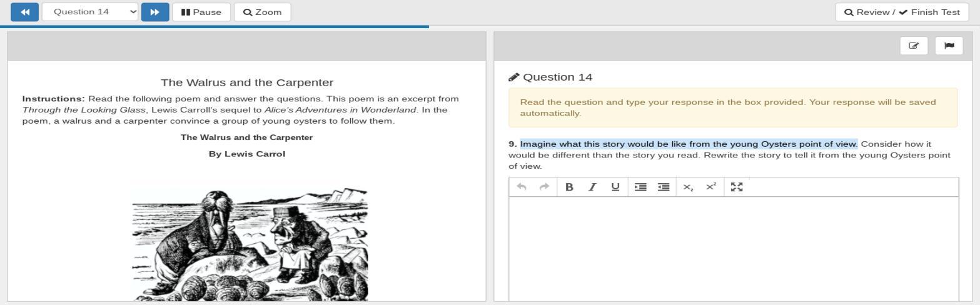Pause the test
The image size is (980, 305).
pyautogui.click(x=201, y=12)
